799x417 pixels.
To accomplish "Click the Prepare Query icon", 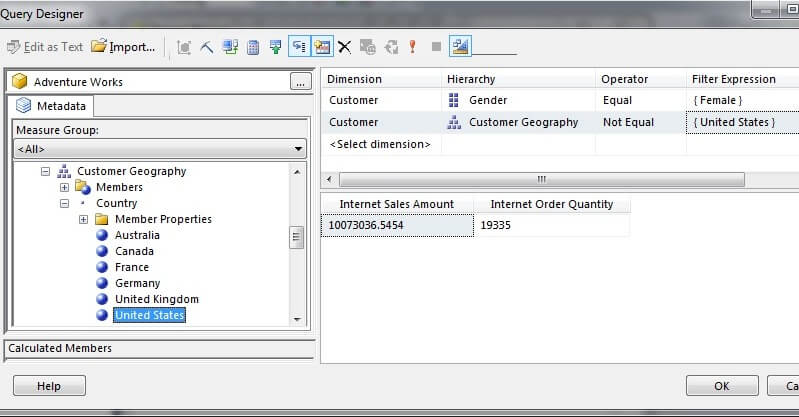I will tap(391, 47).
